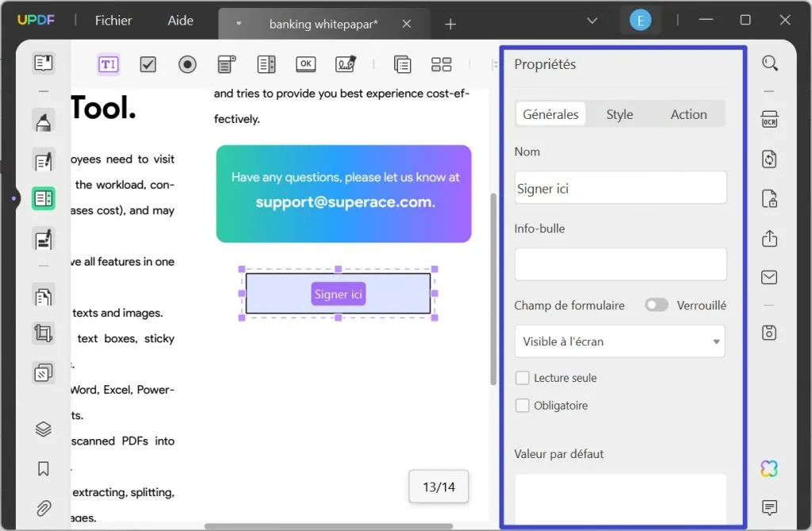The height and width of the screenshot is (531, 812).
Task: Open the UPDF AI assistant
Action: [x=768, y=468]
